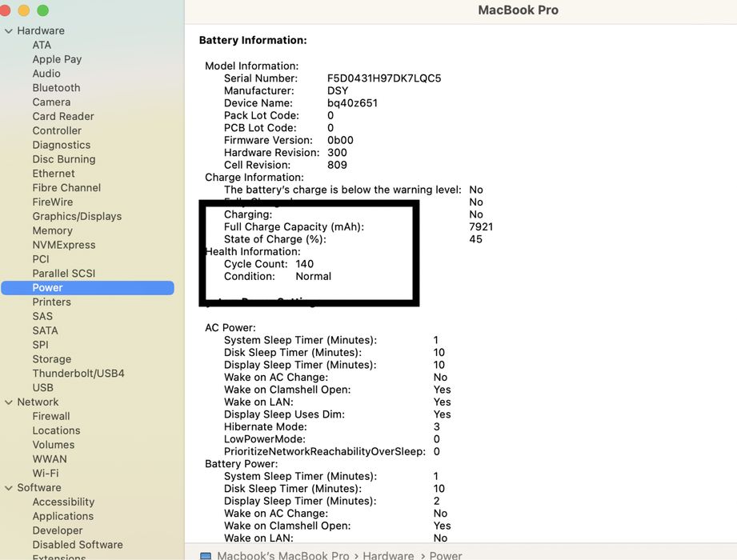Open Diagnostics in the sidebar
The height and width of the screenshot is (560, 737).
(x=62, y=145)
